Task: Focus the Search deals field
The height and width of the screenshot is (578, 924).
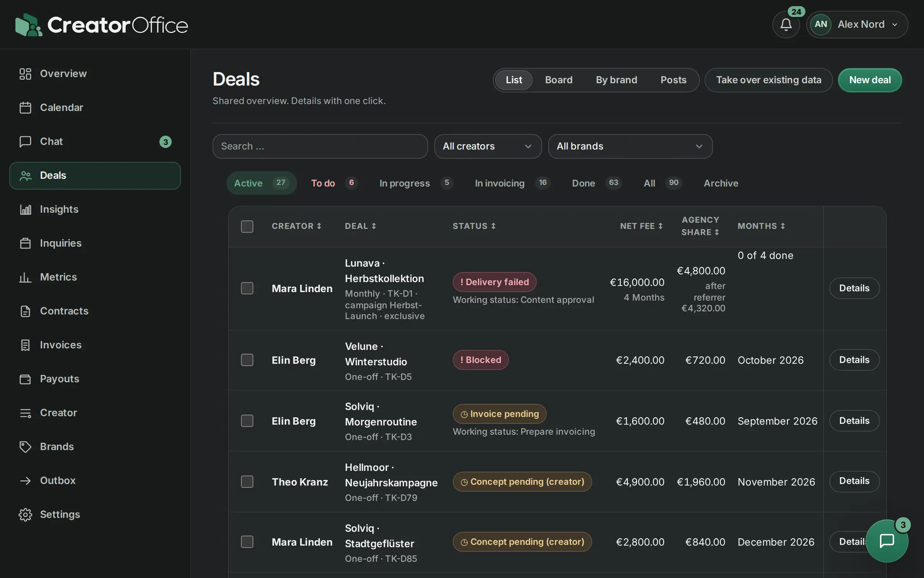Action: pyautogui.click(x=320, y=146)
